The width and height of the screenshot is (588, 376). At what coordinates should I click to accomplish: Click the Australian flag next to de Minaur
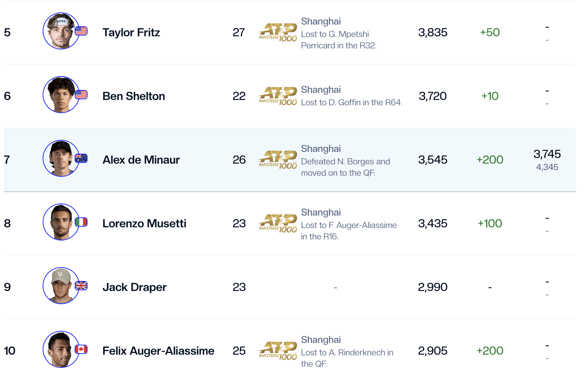click(x=81, y=158)
